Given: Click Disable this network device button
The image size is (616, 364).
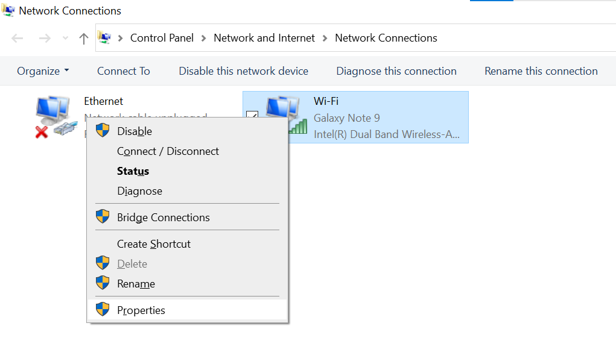Looking at the screenshot, I should coord(243,71).
